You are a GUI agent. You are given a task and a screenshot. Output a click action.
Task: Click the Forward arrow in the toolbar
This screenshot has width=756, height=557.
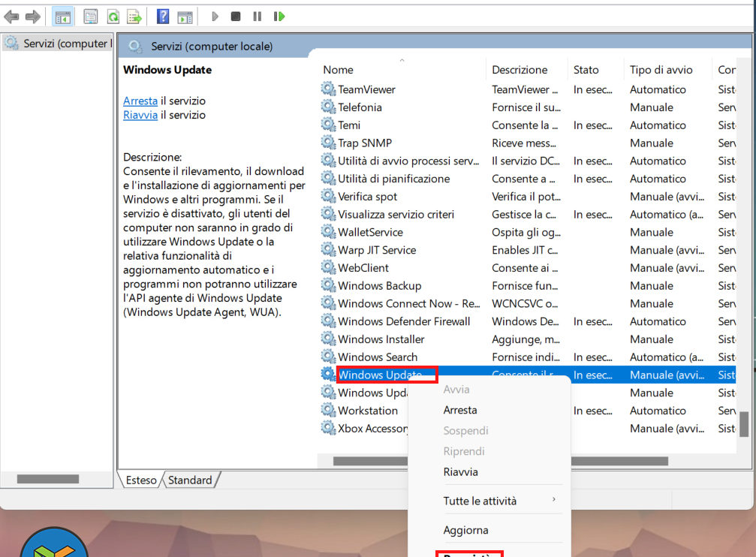coord(33,17)
